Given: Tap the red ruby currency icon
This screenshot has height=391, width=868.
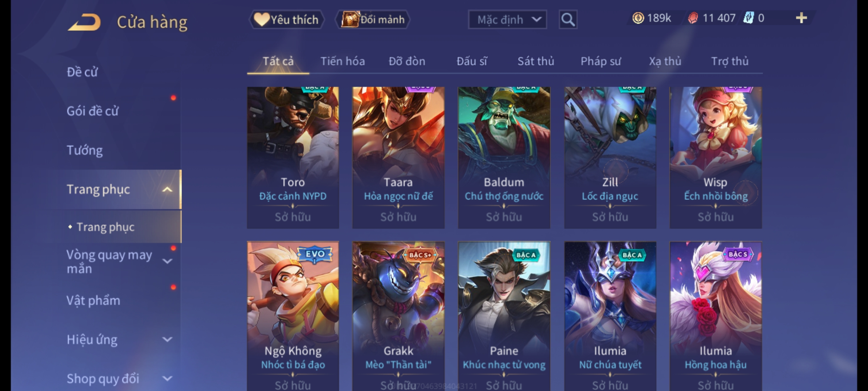Looking at the screenshot, I should tap(693, 18).
